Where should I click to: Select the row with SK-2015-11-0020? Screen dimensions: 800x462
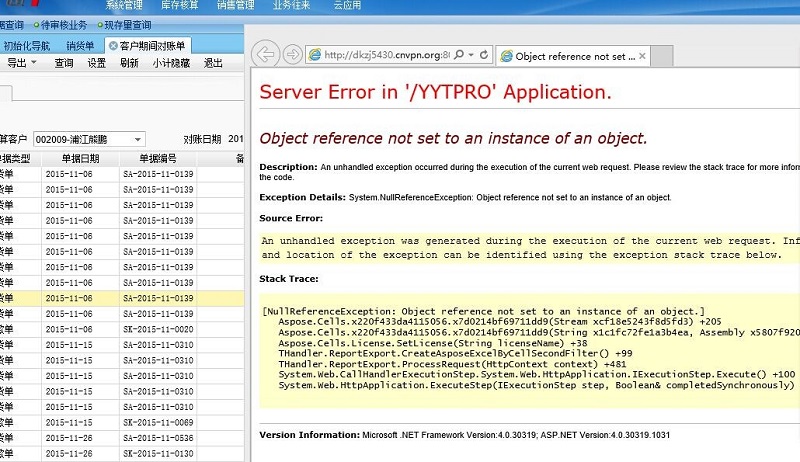click(158, 329)
